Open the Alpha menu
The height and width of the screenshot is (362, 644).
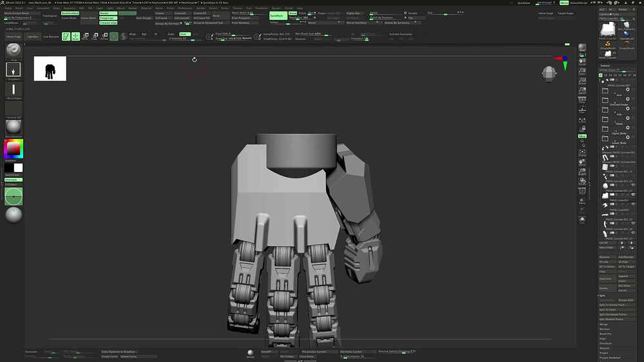[8, 8]
